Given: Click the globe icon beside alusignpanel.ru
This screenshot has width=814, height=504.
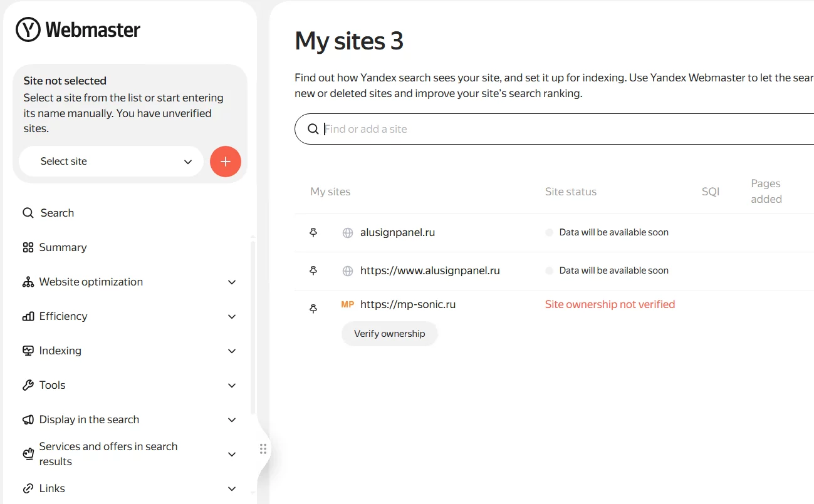Looking at the screenshot, I should [x=348, y=233].
